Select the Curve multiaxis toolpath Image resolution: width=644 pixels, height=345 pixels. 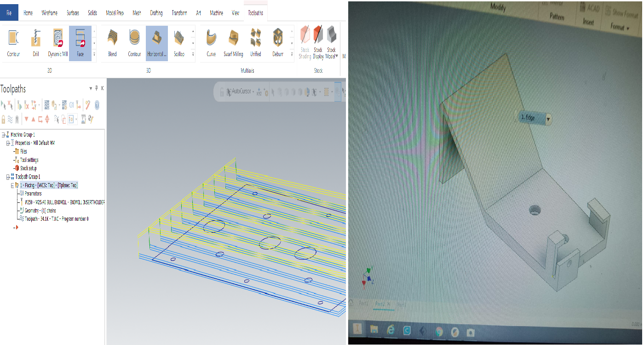210,41
